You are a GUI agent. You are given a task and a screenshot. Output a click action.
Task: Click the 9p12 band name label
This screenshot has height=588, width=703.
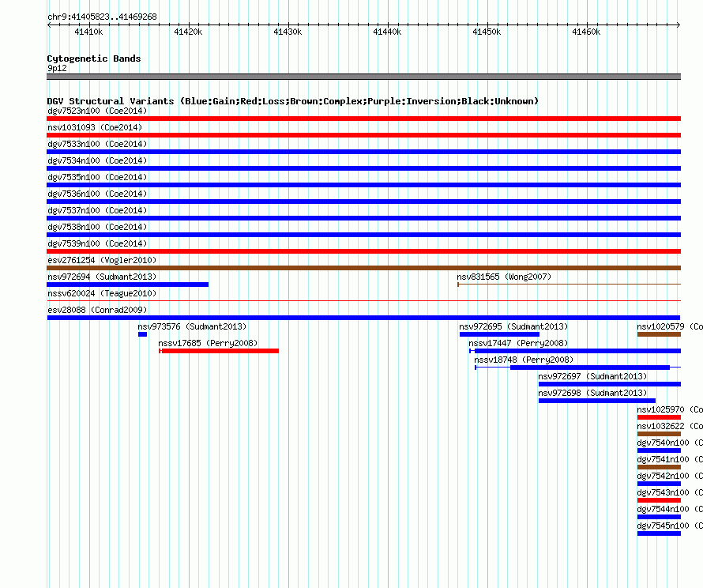57,68
